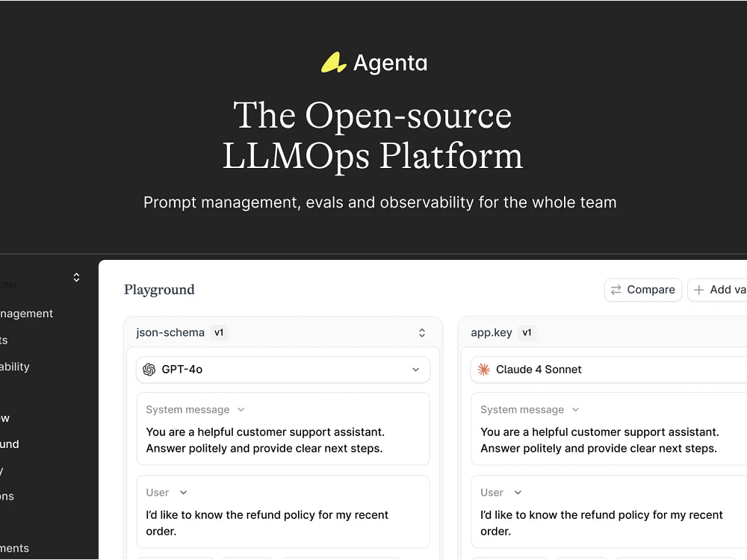Expand System message chevron in json-schema panel
The height and width of the screenshot is (560, 747).
241,409
